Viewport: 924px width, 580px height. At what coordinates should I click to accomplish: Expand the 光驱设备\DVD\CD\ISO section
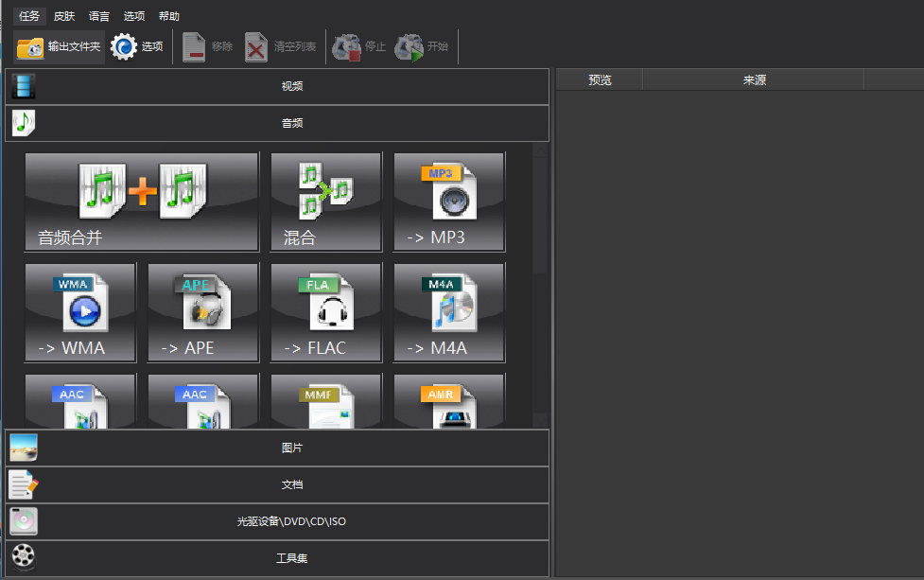[291, 521]
